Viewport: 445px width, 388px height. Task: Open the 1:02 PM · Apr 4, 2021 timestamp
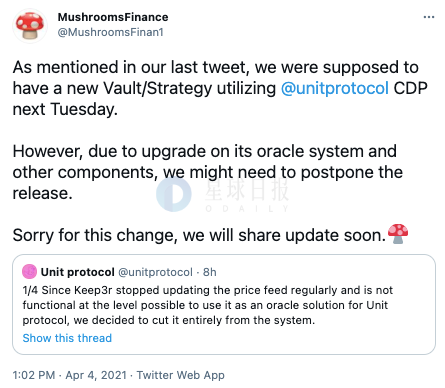pos(70,375)
